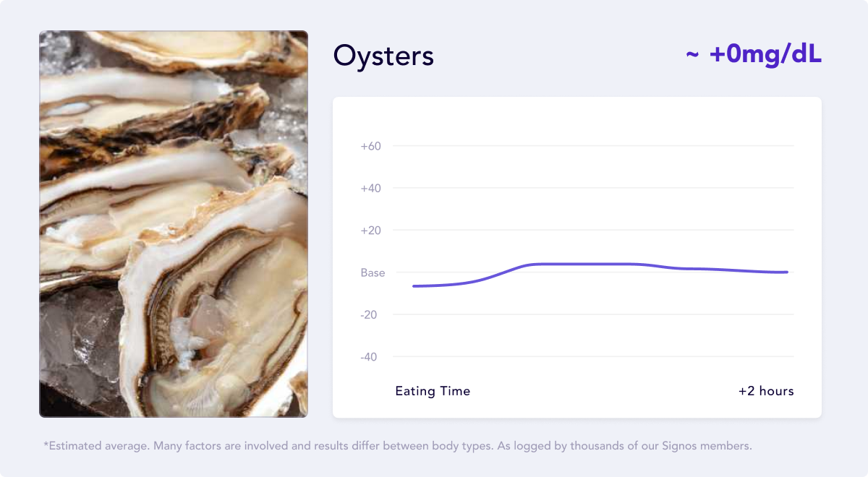Click the Oysters title text

383,56
